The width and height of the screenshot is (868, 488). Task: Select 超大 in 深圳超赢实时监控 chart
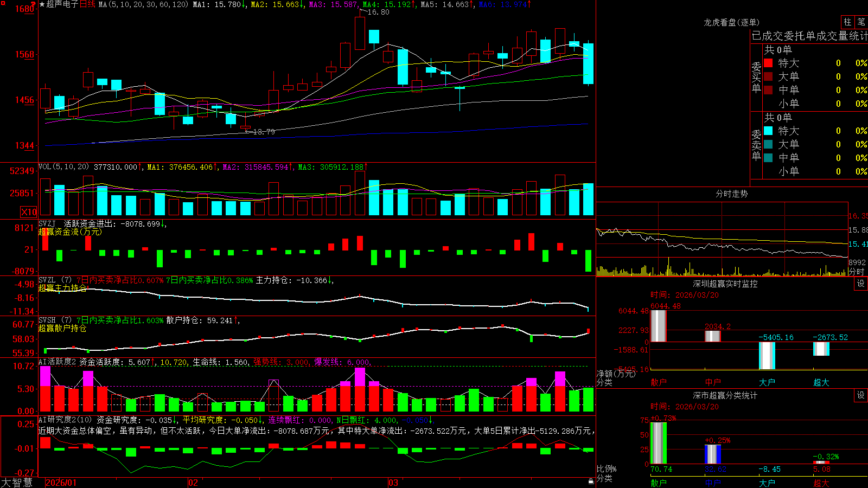point(821,382)
